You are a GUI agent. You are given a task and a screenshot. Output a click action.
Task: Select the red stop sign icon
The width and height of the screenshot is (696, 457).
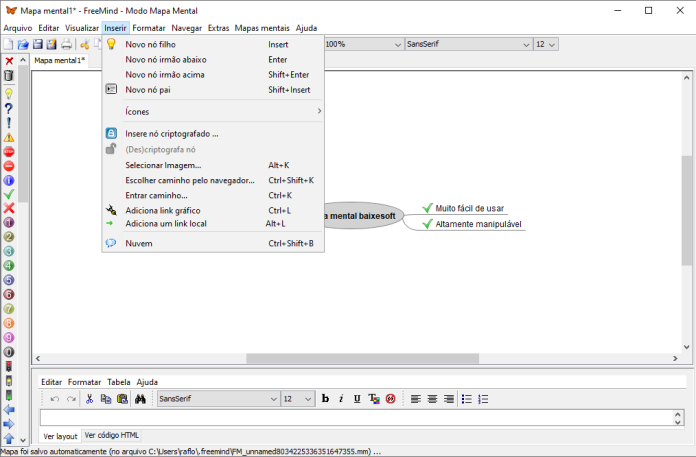(x=9, y=152)
